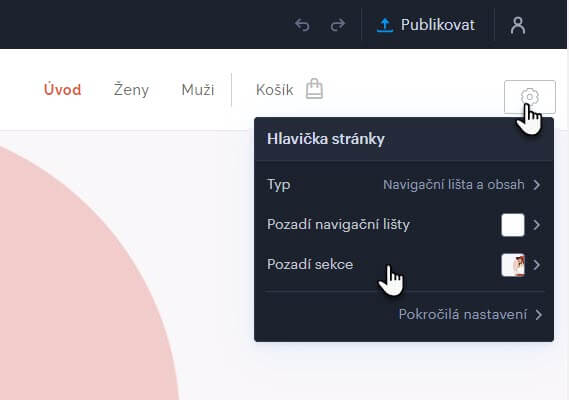569x400 pixels.
Task: Click the Hlavička stránky panel title
Action: [x=326, y=139]
